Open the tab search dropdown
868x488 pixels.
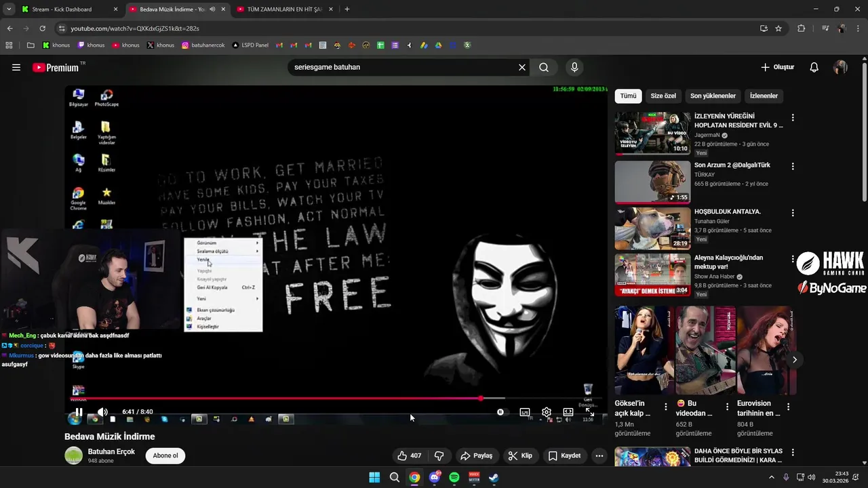pos(8,9)
